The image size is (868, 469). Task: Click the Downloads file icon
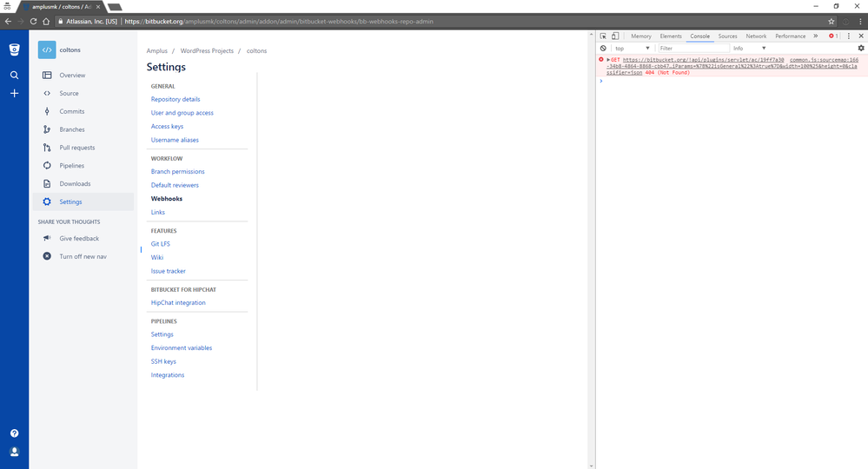pyautogui.click(x=47, y=183)
